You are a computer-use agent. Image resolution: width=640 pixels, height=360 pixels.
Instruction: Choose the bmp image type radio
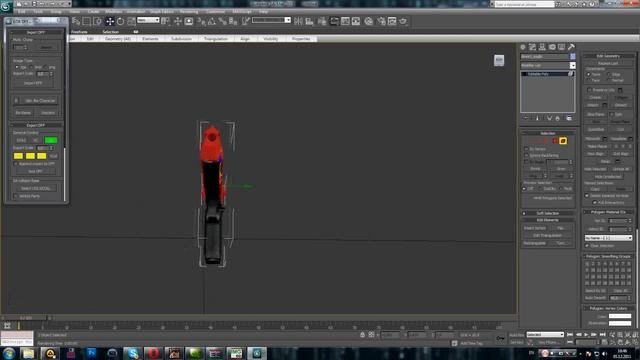(32, 67)
